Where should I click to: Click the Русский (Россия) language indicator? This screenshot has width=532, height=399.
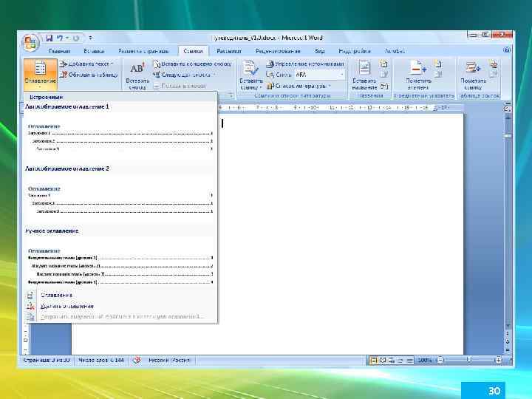[x=169, y=360]
